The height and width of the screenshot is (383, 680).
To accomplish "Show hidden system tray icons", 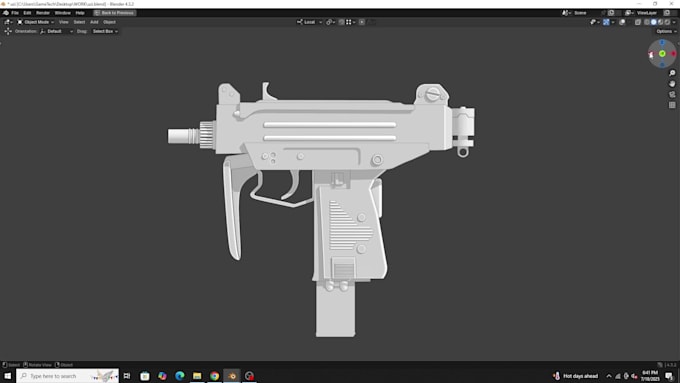I will point(609,376).
